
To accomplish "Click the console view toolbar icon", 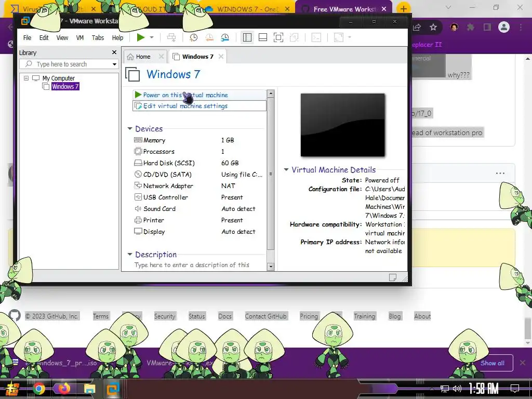I will tap(316, 37).
